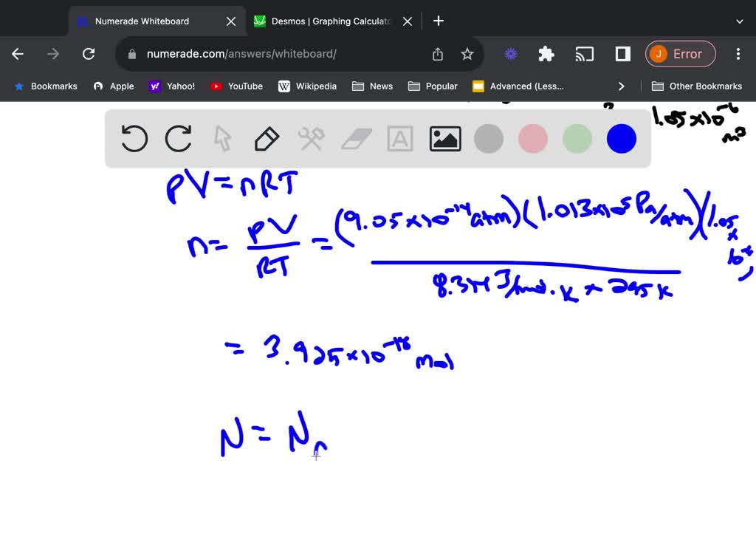Open the YouTube bookmark link

point(236,86)
